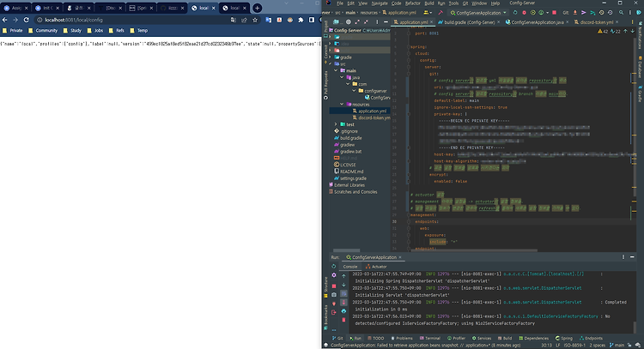Viewport: 644px width, 349px height.
Task: Collapse the configserver package node
Action: [x=354, y=91]
